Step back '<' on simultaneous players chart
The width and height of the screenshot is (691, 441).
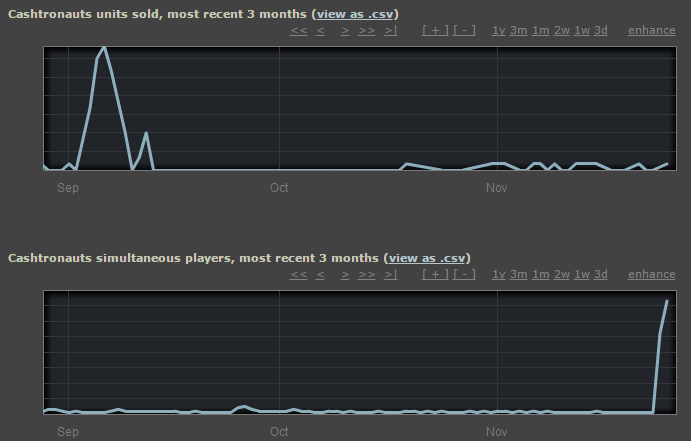click(320, 274)
